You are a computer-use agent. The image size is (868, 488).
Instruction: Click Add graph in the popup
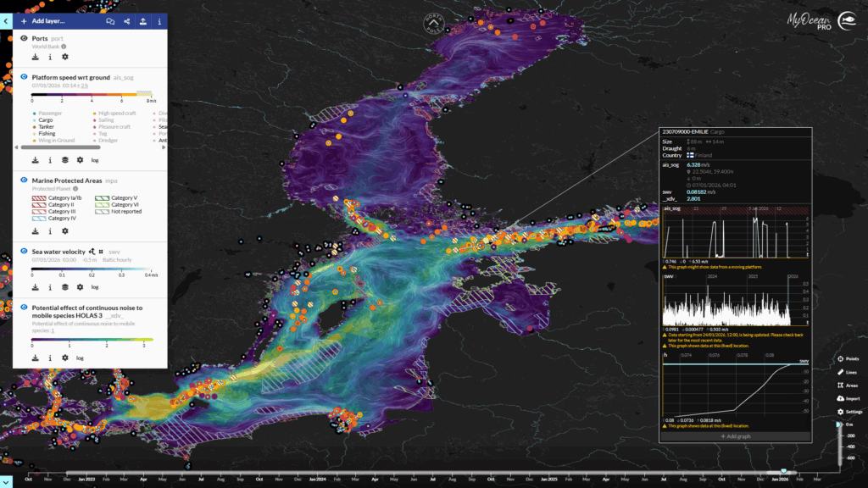click(x=735, y=436)
